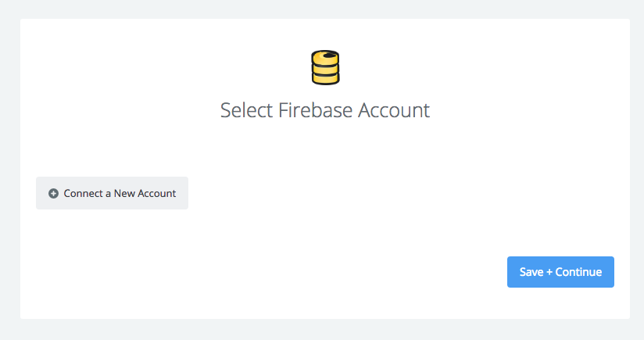Open new account connection for Firebase
Viewport: 644px width, 340px height.
112,193
